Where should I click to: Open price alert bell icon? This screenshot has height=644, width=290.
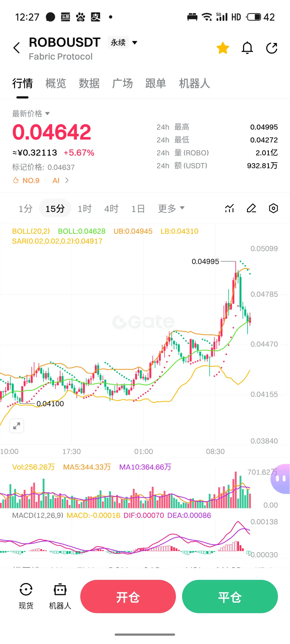pos(247,48)
